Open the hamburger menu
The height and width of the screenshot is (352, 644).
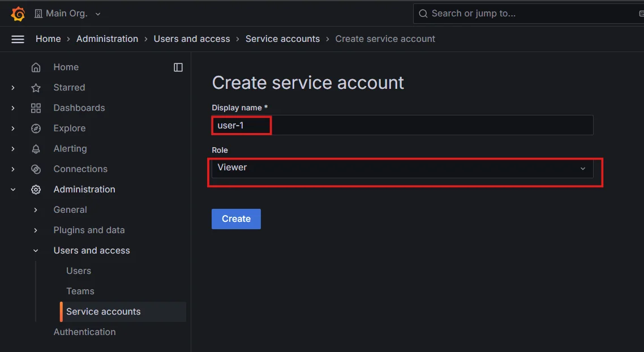[x=18, y=38]
